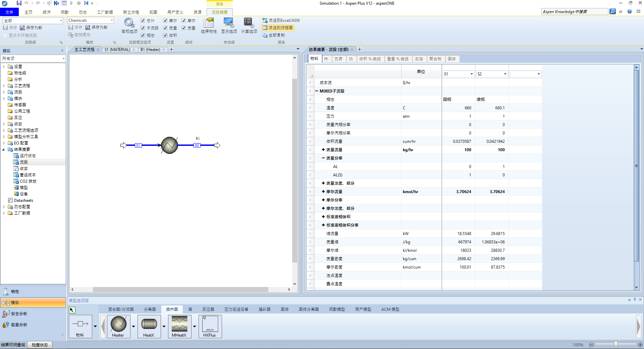Select the HXFlux model icon in palette
This screenshot has height=349, width=644.
(210, 326)
